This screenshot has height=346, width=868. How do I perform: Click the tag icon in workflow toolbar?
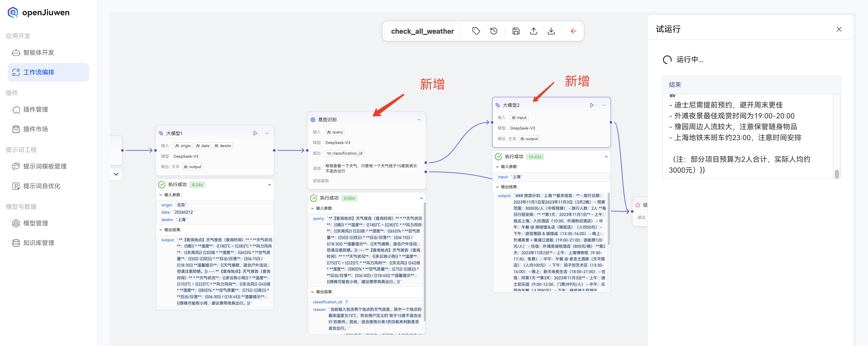pos(476,31)
